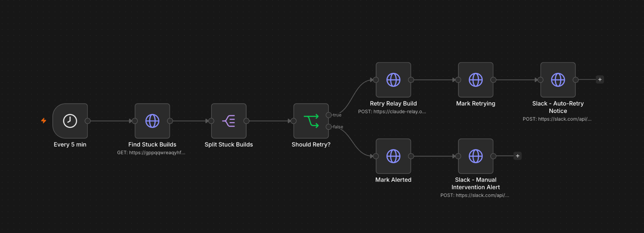Select the Split Stuck Builds node

click(229, 121)
